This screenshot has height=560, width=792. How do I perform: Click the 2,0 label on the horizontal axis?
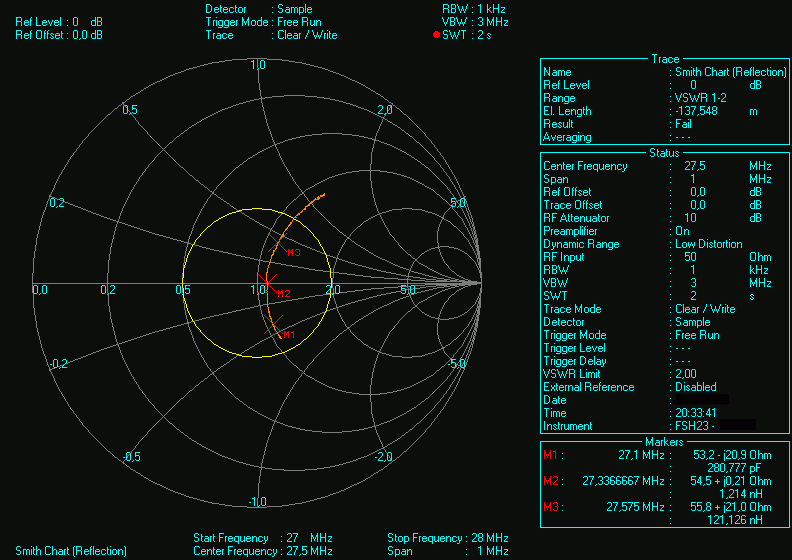[x=333, y=290]
